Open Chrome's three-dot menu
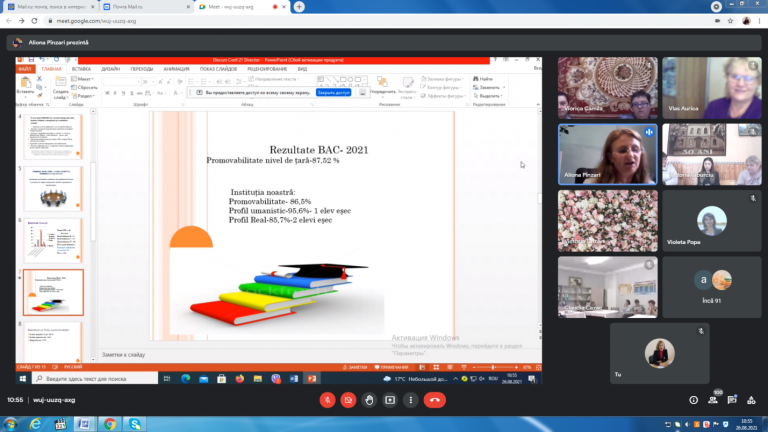Screen dimensions: 768x432 pos(759,20)
